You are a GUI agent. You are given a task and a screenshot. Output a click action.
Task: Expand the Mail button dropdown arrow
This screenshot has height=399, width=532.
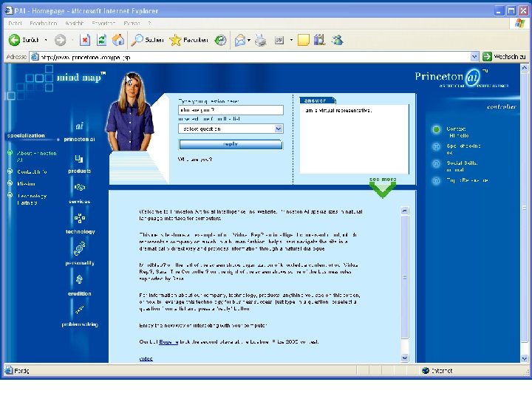click(249, 41)
